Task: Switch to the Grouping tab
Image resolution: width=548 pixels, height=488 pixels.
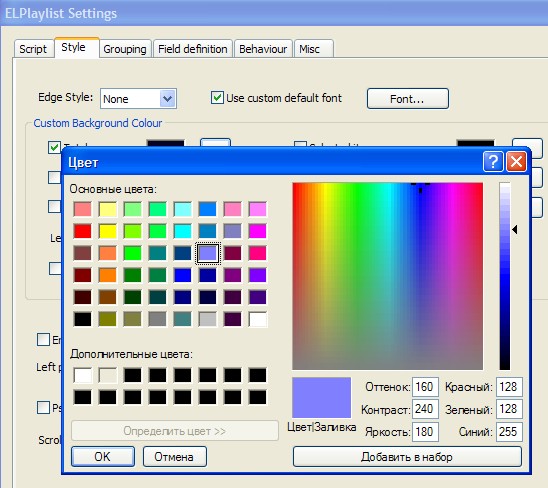Action: 125,49
